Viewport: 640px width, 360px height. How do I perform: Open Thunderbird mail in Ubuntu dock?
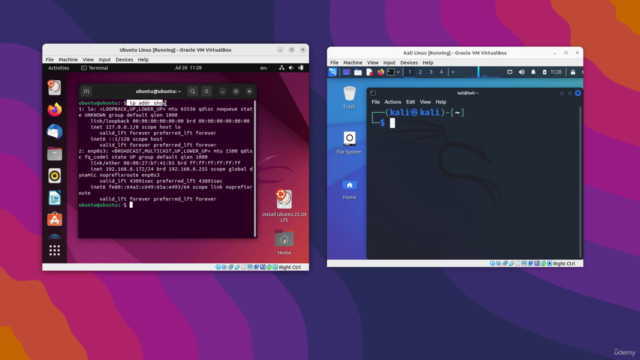(55, 131)
